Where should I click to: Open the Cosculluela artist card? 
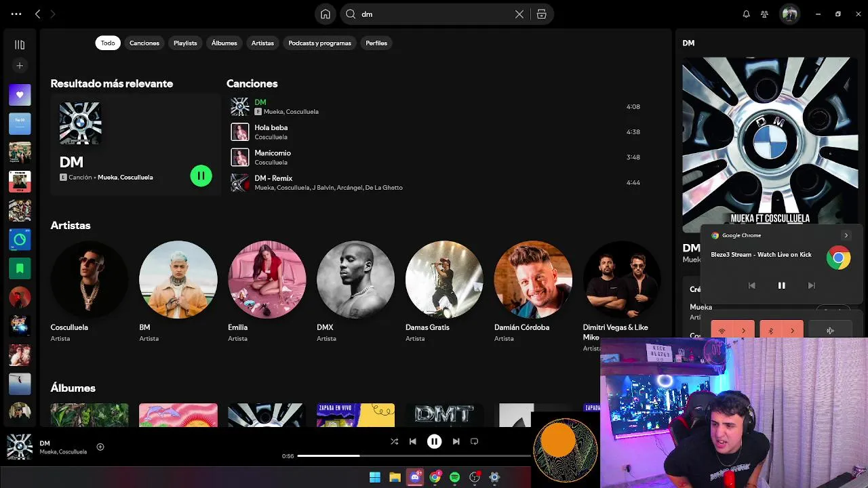pyautogui.click(x=90, y=291)
